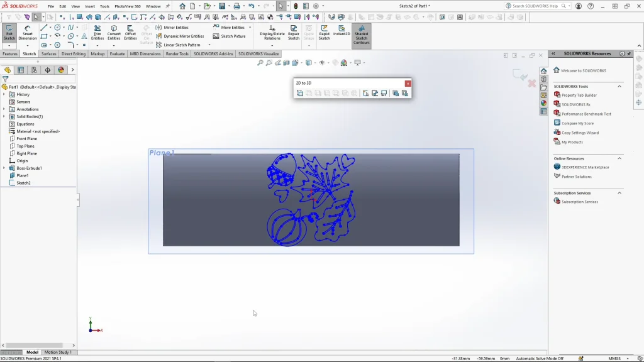Click the Zoom to Fit icon
The image size is (644, 362).
point(260,63)
